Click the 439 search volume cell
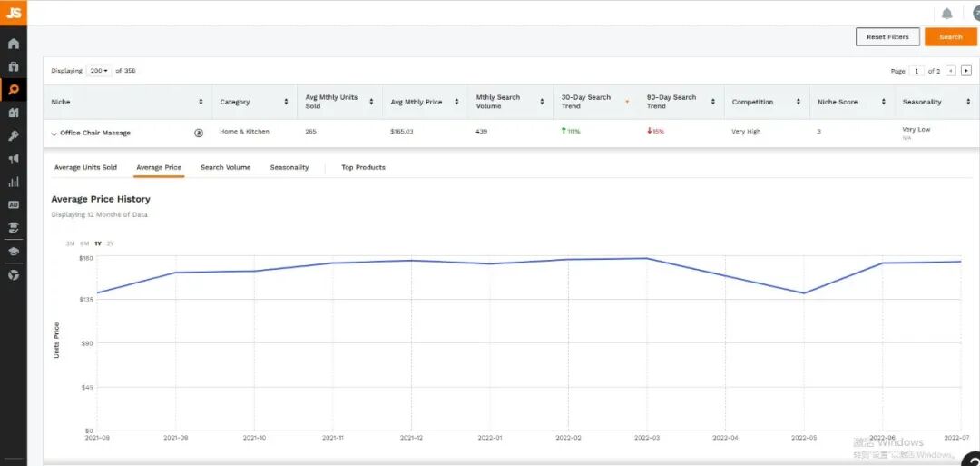980x466 pixels. [481, 132]
